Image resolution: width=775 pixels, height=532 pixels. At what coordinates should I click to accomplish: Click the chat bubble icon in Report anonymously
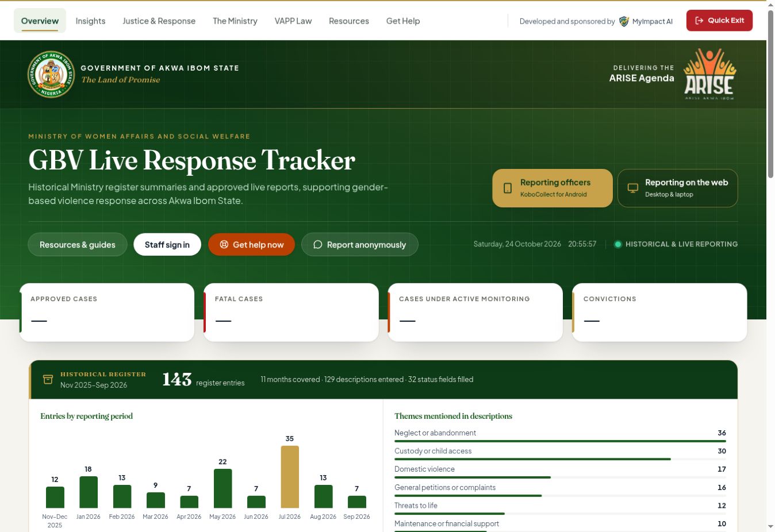pyautogui.click(x=317, y=245)
